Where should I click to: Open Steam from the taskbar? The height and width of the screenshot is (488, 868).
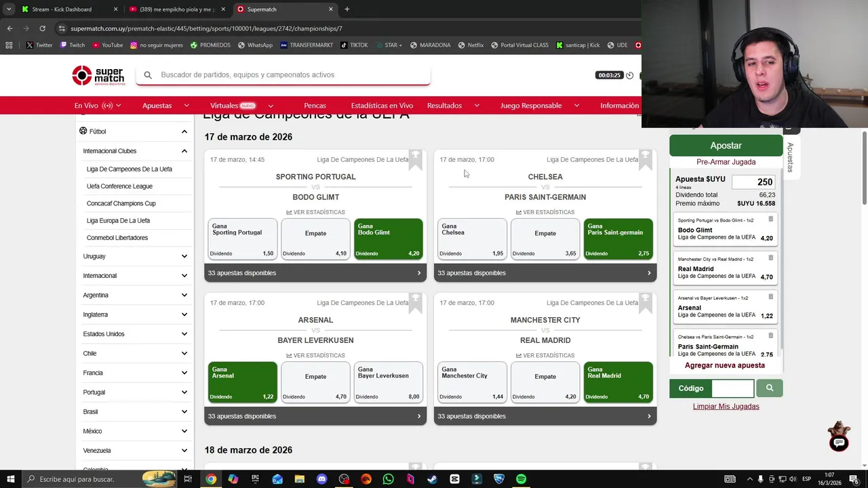[433, 479]
